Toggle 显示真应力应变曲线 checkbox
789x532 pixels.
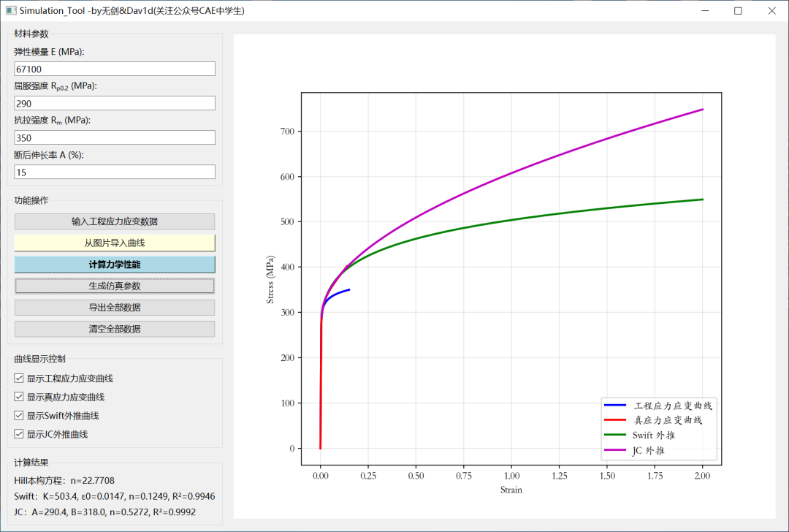tap(18, 397)
